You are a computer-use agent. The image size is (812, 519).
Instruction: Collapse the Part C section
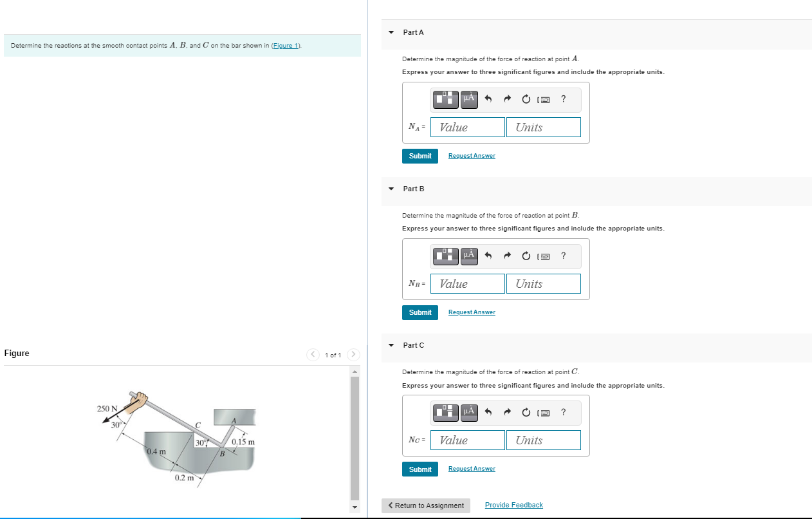click(x=391, y=345)
